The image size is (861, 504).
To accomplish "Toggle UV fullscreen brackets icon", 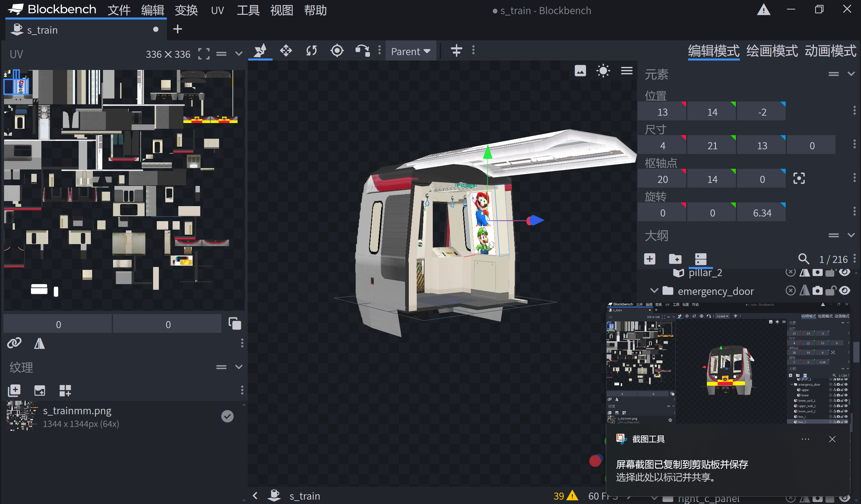I will (x=204, y=53).
